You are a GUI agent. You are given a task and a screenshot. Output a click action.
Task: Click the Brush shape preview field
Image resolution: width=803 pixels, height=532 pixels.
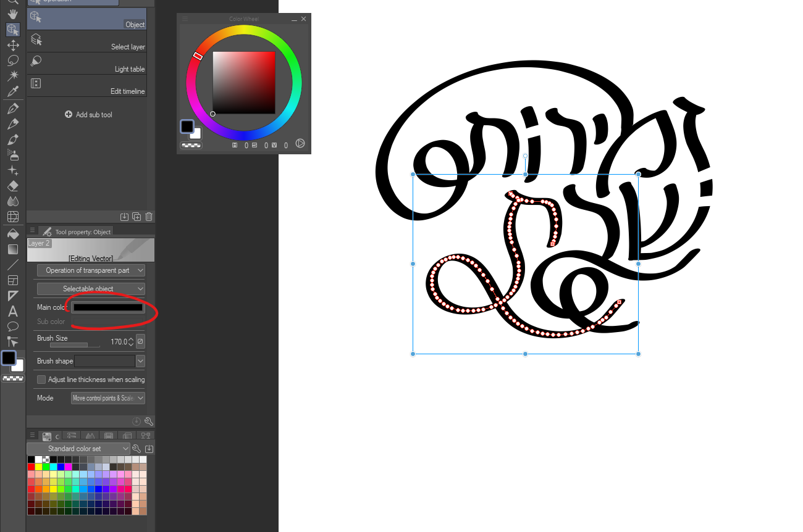coord(104,361)
